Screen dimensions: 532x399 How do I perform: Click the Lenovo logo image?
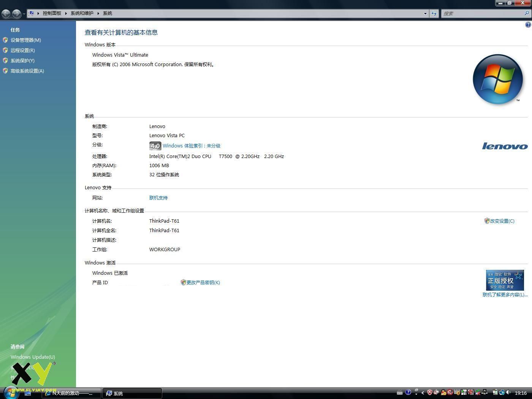point(505,146)
